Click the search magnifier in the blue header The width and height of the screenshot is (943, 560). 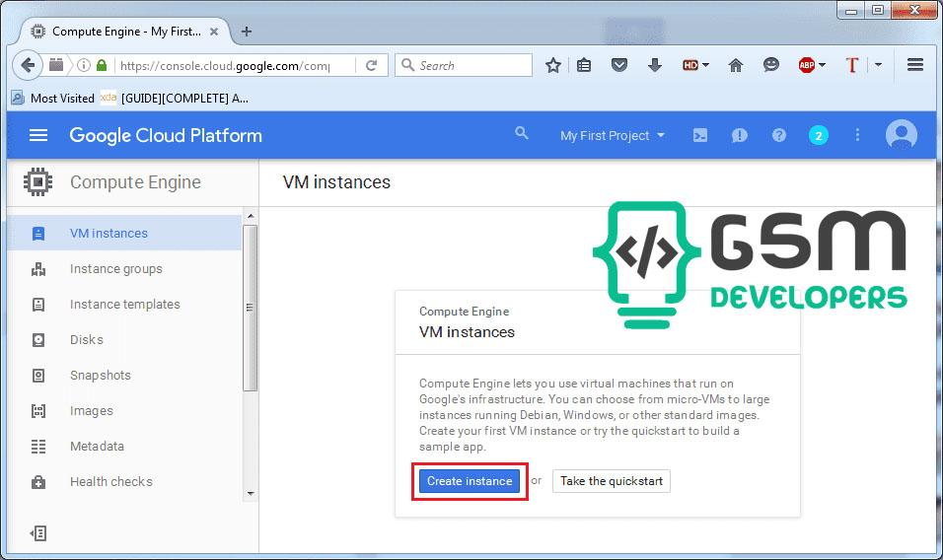522,133
